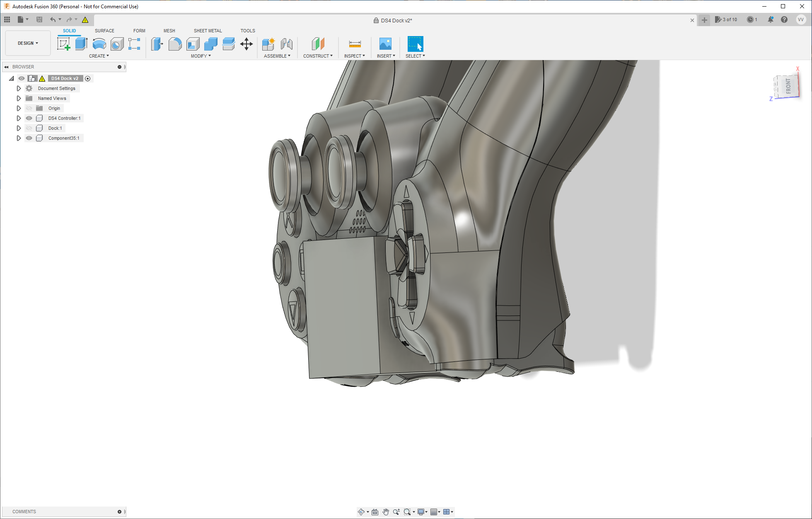Viewport: 812px width, 519px height.
Task: Start Create Sketch tool
Action: tap(63, 44)
